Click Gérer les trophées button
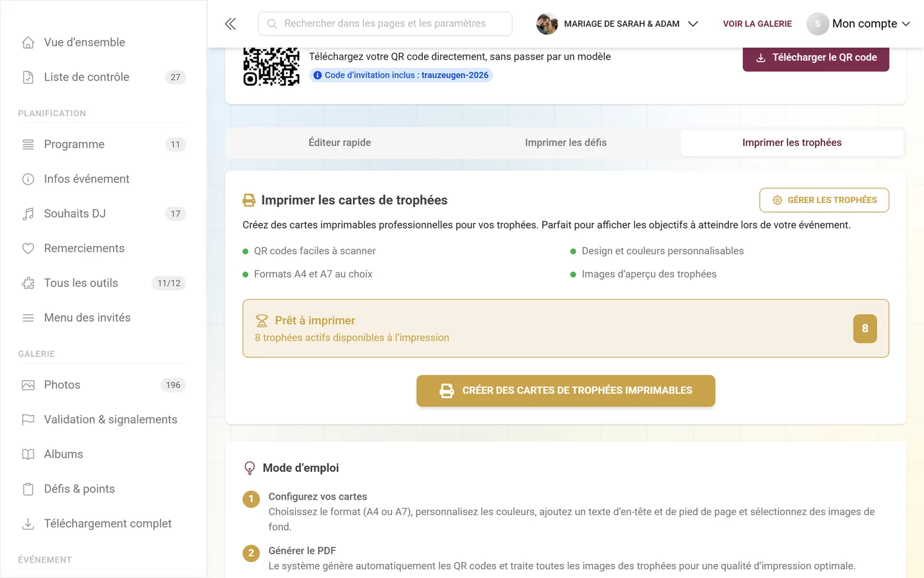Viewport: 924px width, 578px height. coord(825,200)
